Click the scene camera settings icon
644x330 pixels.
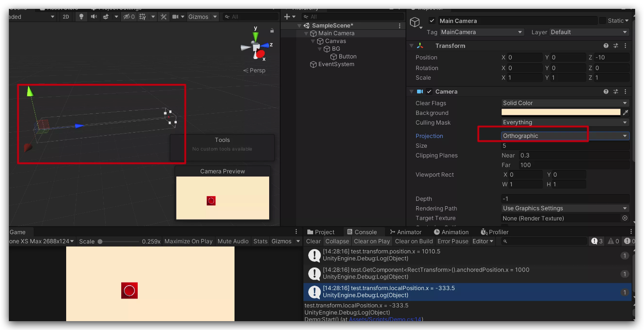tap(175, 16)
